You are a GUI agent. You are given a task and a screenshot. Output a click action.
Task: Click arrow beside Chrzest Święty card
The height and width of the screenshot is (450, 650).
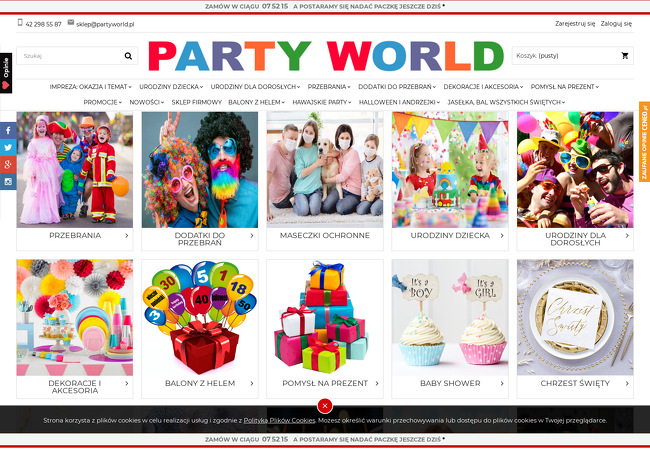point(627,383)
